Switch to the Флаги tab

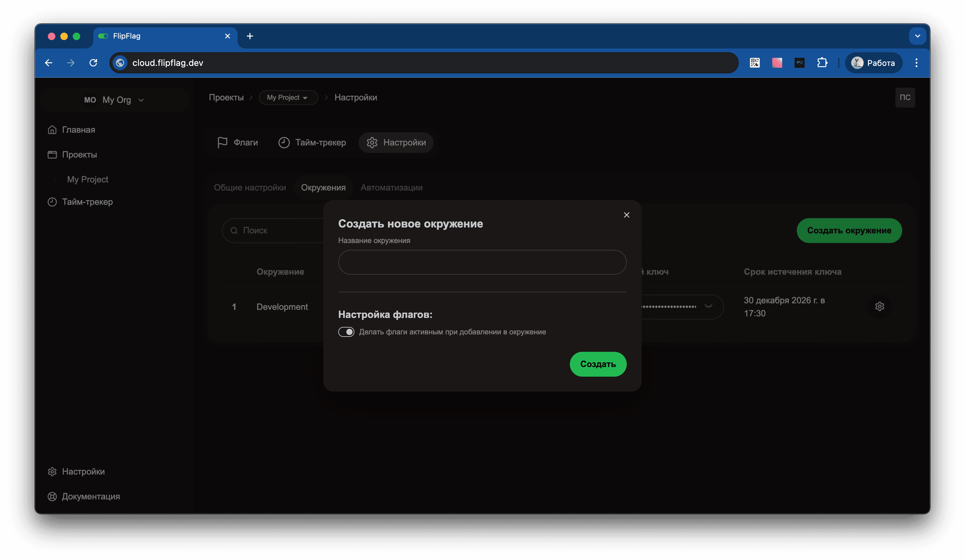(x=238, y=143)
